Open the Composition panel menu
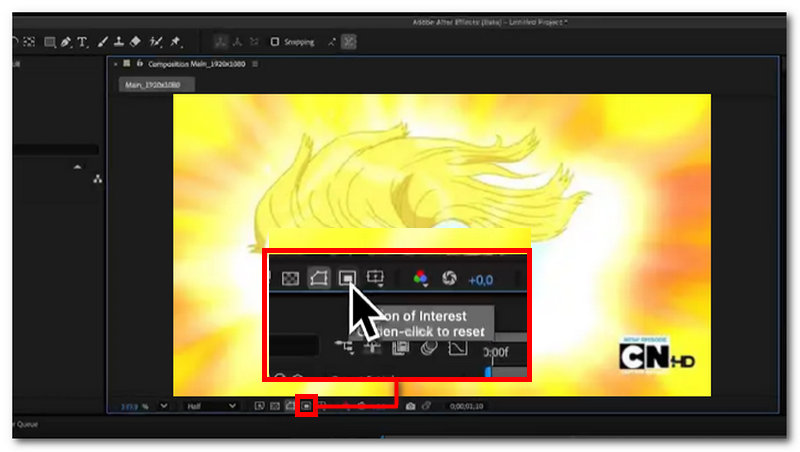The image size is (800, 452). tap(255, 64)
